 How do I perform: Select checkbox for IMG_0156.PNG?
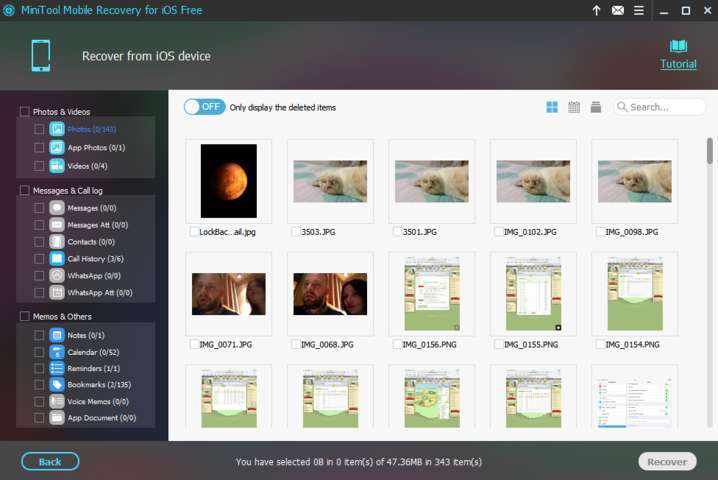[397, 344]
